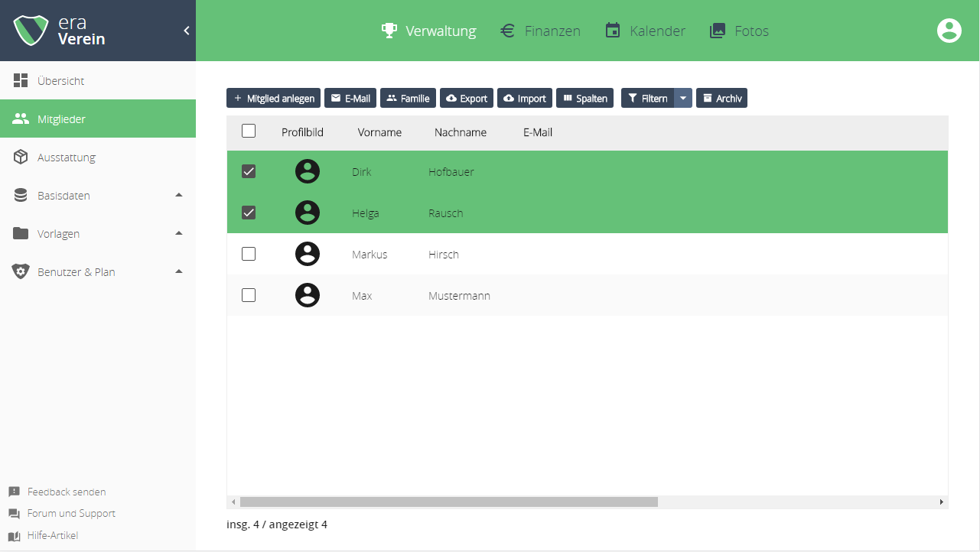Image resolution: width=980 pixels, height=552 pixels.
Task: Click Helga Rausch's profile picture
Action: tap(308, 213)
